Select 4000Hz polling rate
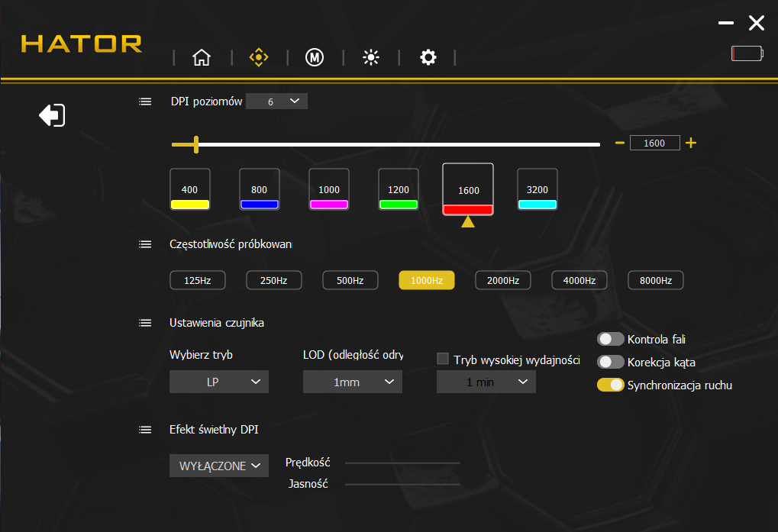778x532 pixels. [x=579, y=280]
